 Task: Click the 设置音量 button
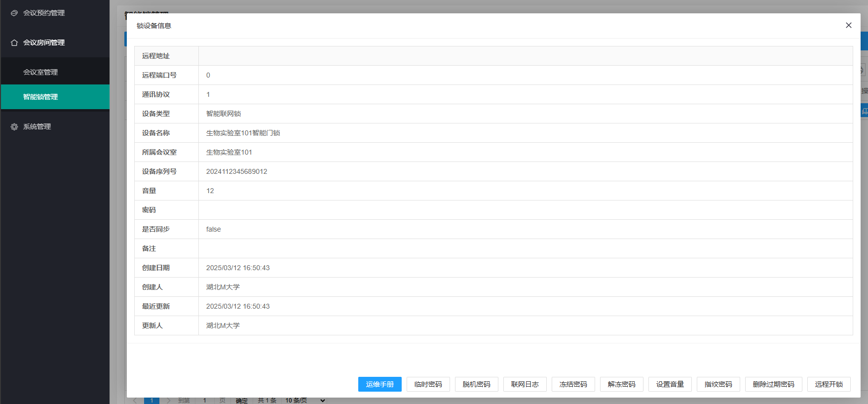(x=670, y=384)
